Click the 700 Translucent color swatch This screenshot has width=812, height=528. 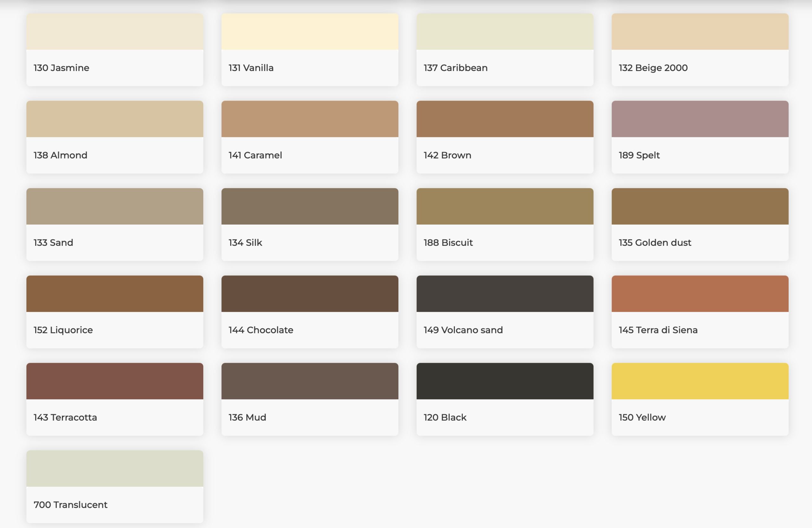click(x=115, y=468)
